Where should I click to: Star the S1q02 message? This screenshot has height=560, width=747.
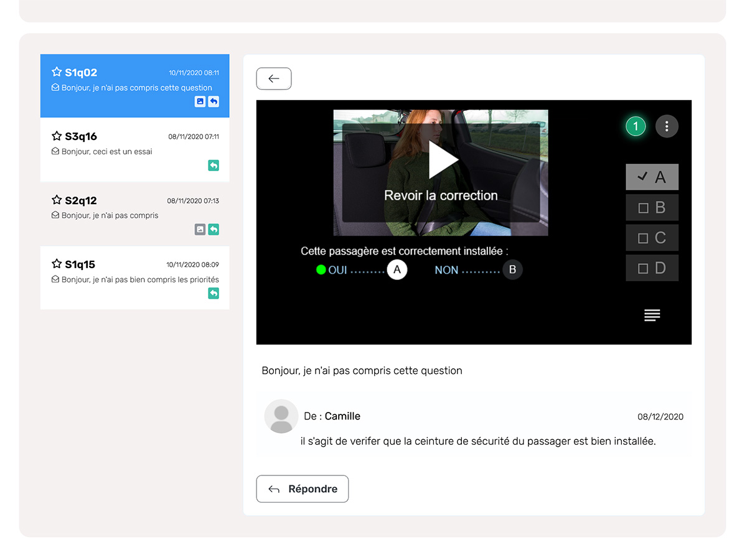point(57,72)
